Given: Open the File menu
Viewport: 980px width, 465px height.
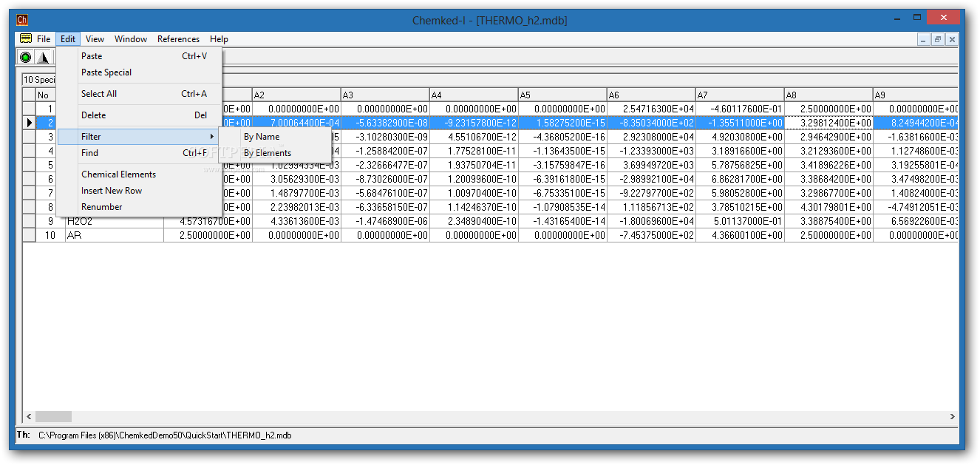Looking at the screenshot, I should pos(44,39).
